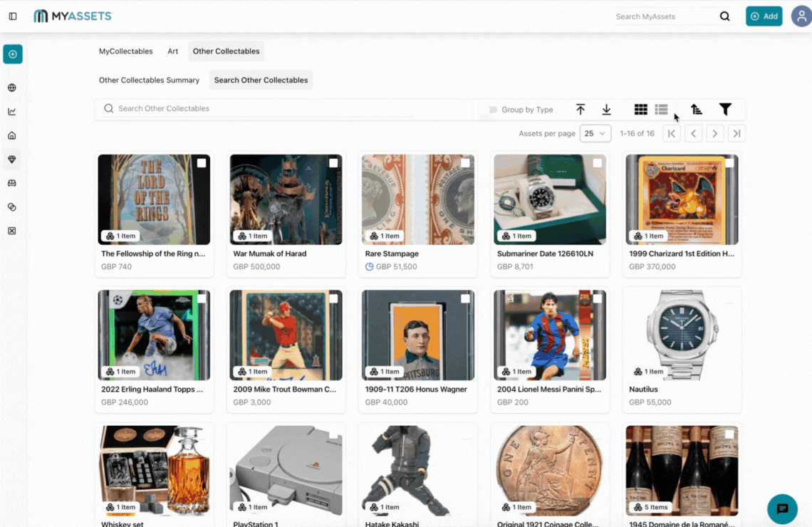
Task: Go to the next page arrow
Action: [x=715, y=133]
